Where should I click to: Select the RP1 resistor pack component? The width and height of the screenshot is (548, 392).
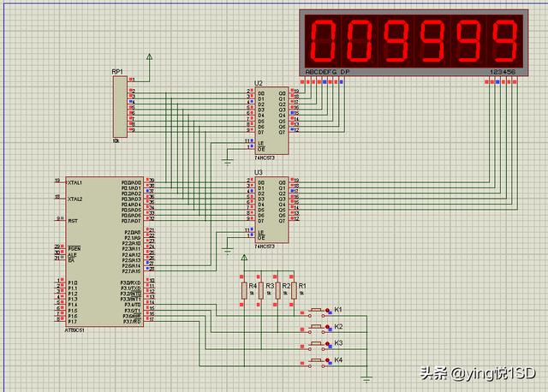[x=120, y=107]
